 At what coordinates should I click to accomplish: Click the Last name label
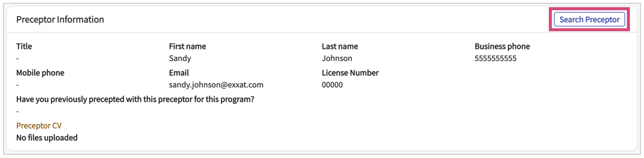pyautogui.click(x=340, y=46)
